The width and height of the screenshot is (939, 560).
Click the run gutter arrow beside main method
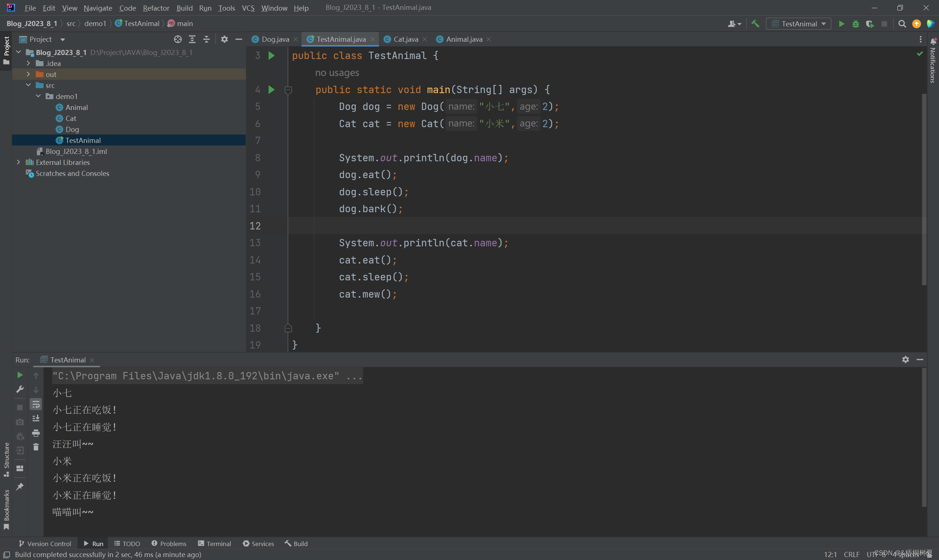point(271,90)
